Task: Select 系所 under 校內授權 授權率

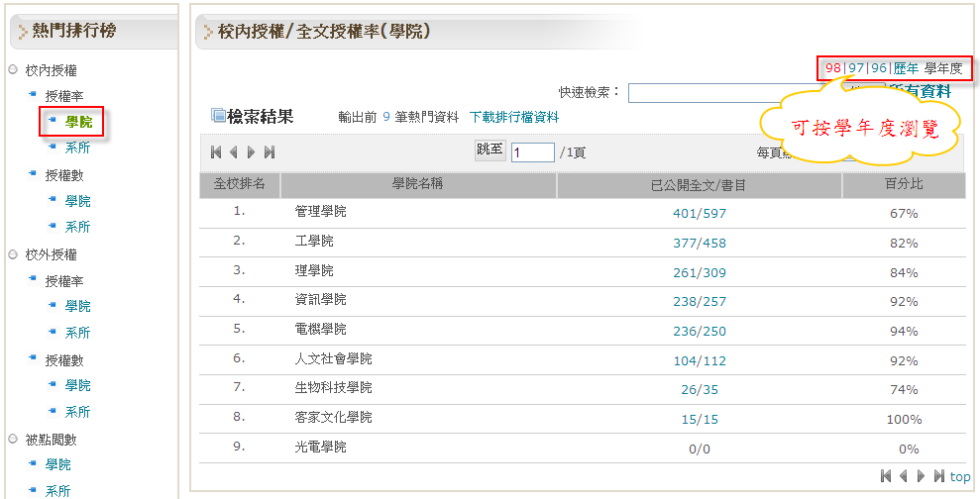Action: coord(77,148)
